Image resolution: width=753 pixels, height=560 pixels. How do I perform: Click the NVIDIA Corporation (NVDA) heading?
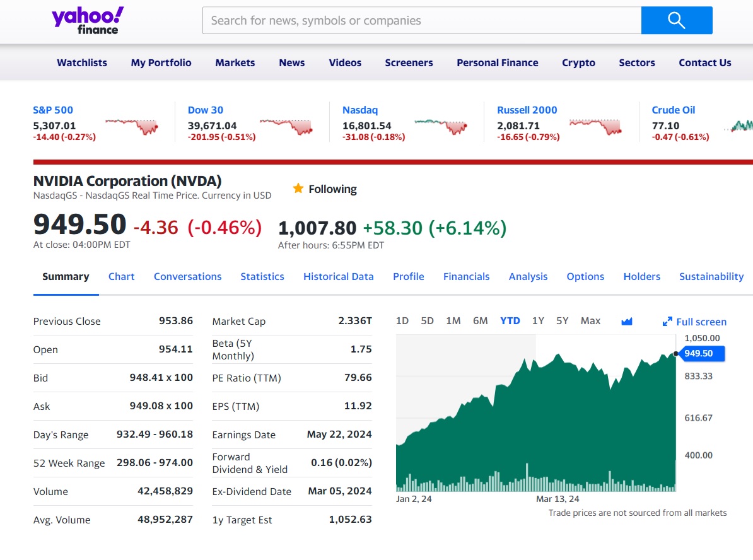127,181
